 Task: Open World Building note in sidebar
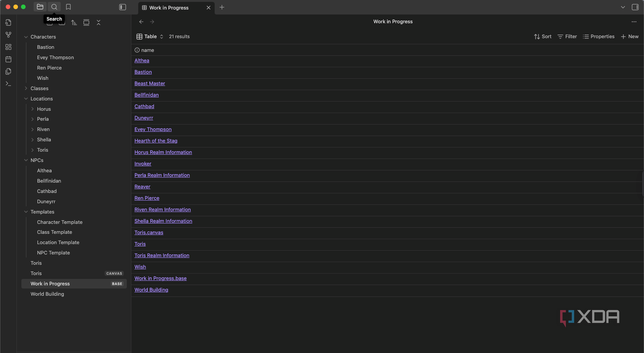coord(47,294)
